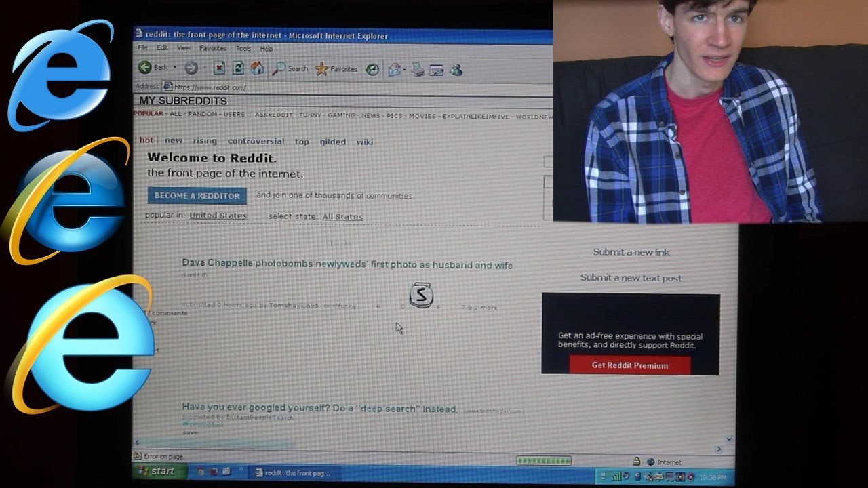Click the Edit page toolbar icon

pos(437,70)
